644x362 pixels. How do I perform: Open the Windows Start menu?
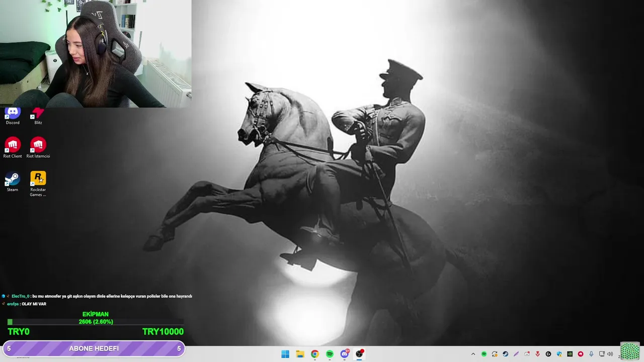click(x=285, y=354)
